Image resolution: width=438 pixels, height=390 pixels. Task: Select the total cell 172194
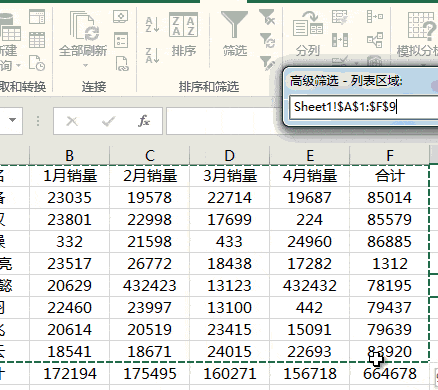[x=69, y=374]
